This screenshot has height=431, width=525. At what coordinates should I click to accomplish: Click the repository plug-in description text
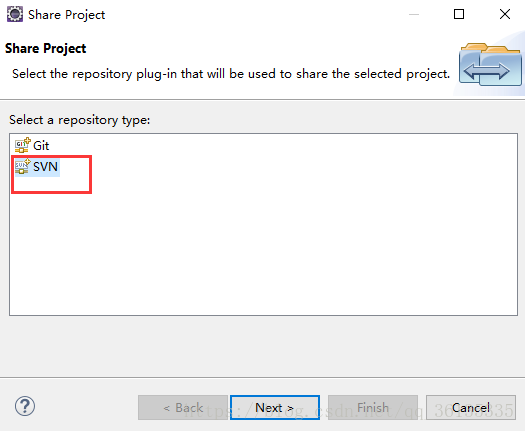point(231,74)
